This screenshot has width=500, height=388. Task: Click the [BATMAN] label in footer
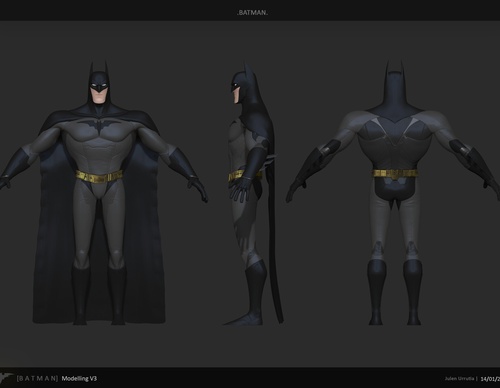click(x=37, y=378)
